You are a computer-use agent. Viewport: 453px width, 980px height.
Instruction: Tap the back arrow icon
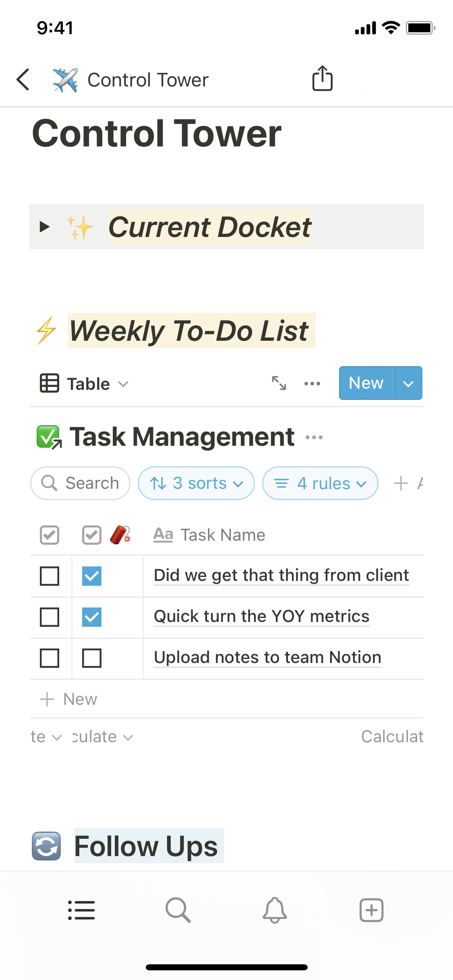[23, 79]
